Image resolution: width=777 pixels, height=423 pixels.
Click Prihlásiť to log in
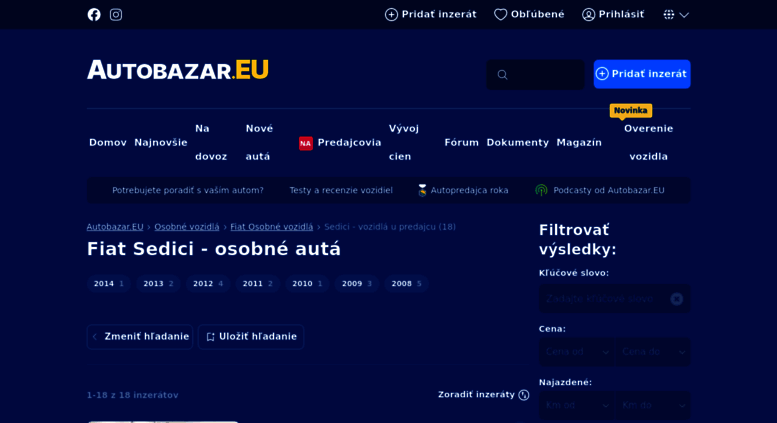click(613, 14)
